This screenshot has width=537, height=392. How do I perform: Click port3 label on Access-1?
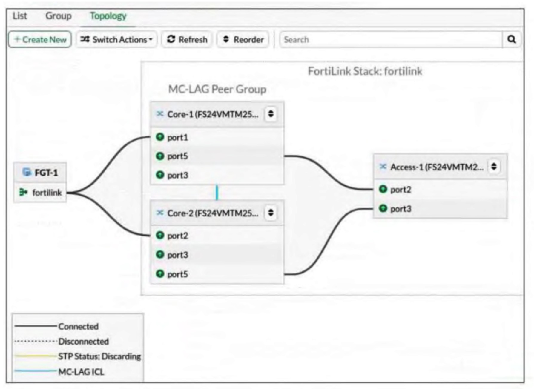tap(401, 209)
